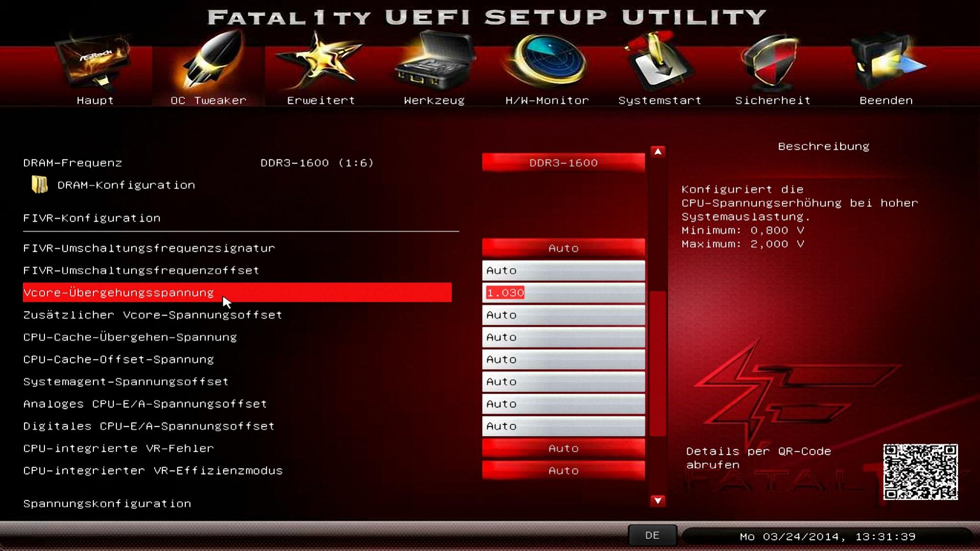Switch to the Sicherheit tab label
Screen dimensions: 980x551
[773, 101]
